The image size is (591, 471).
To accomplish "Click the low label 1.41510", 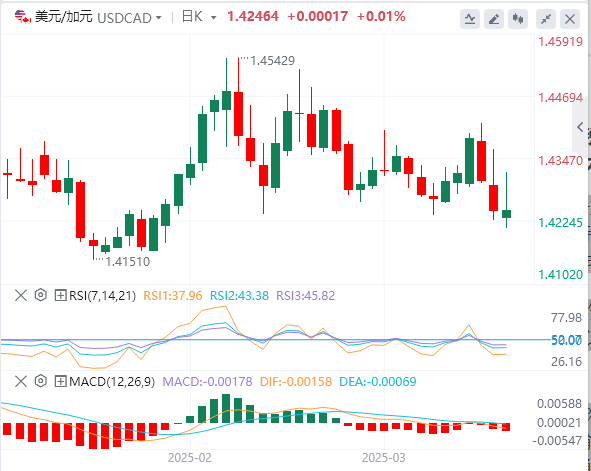I will (x=127, y=261).
